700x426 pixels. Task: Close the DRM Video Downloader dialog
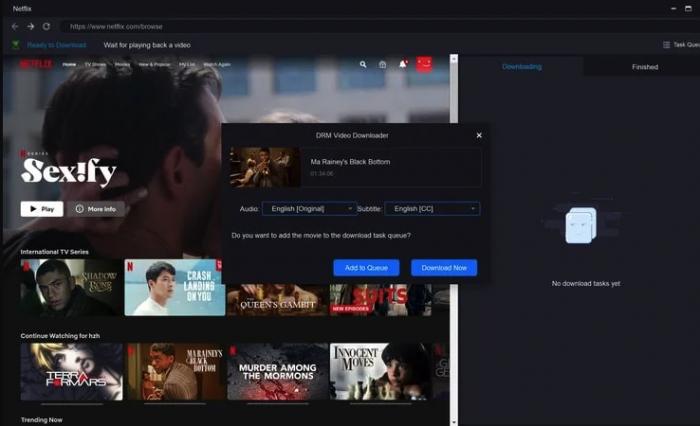[x=479, y=135]
